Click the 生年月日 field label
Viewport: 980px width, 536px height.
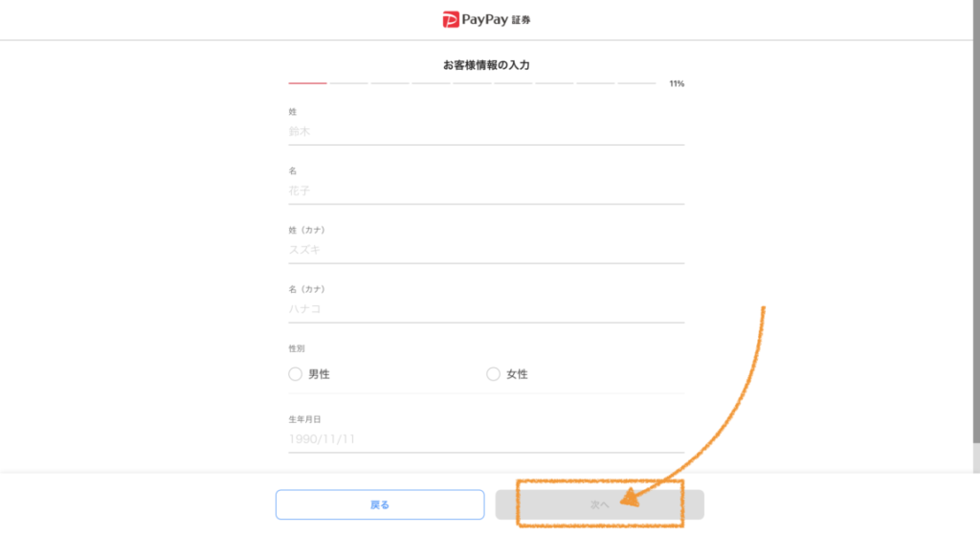pos(304,420)
